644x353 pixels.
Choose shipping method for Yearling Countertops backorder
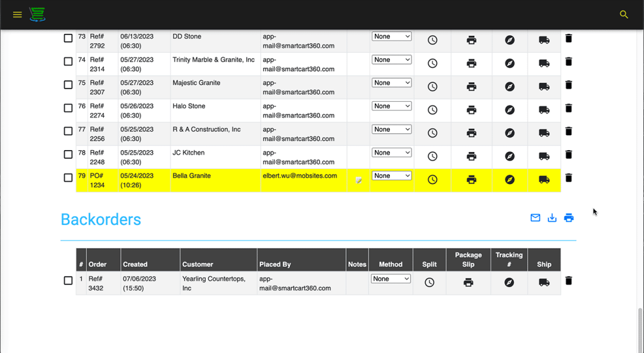coord(391,279)
